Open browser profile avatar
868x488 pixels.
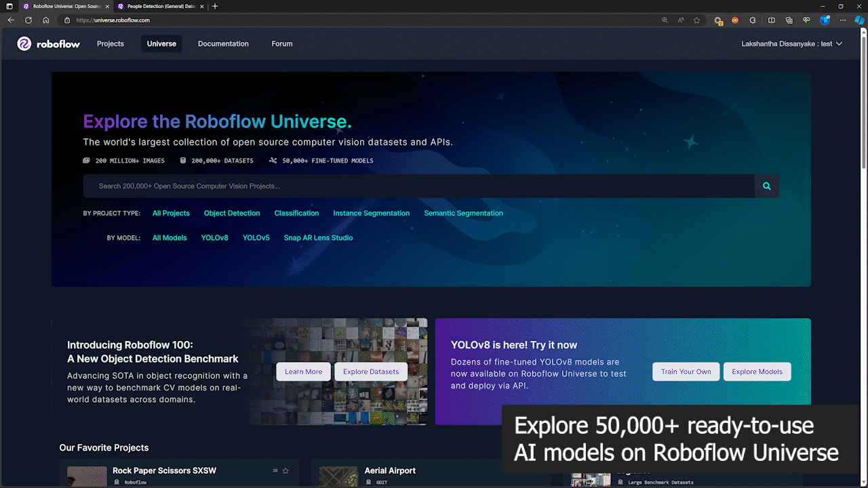825,20
